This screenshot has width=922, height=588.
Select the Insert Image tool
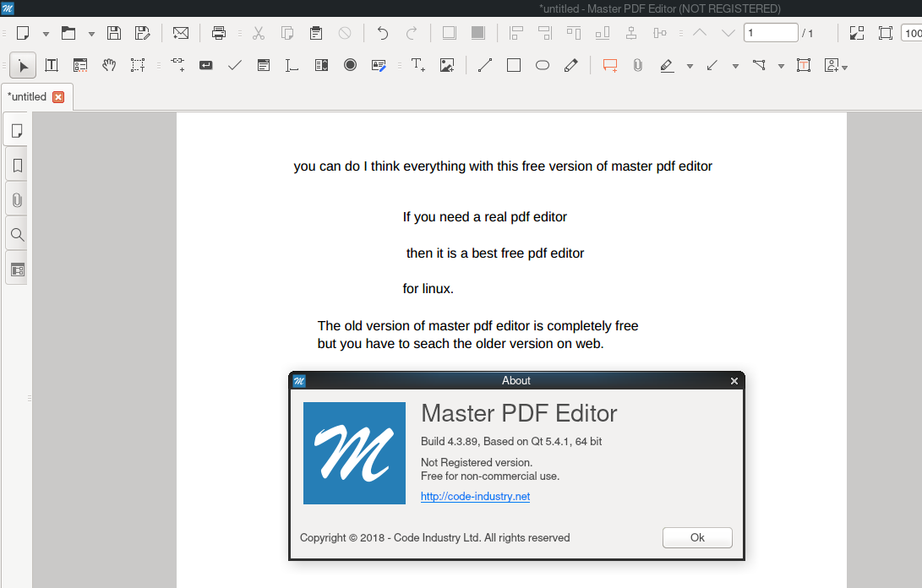(x=447, y=65)
